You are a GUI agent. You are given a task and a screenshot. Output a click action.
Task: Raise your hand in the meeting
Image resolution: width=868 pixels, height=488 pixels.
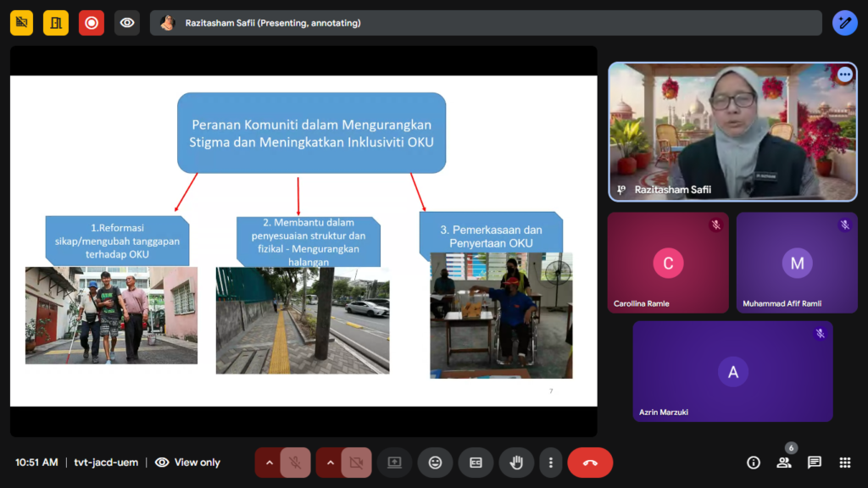coord(515,463)
